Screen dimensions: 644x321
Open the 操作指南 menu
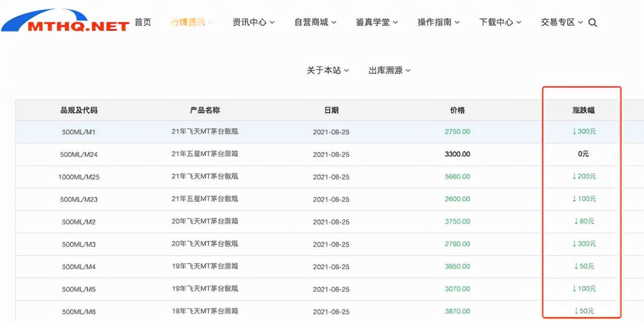point(438,22)
